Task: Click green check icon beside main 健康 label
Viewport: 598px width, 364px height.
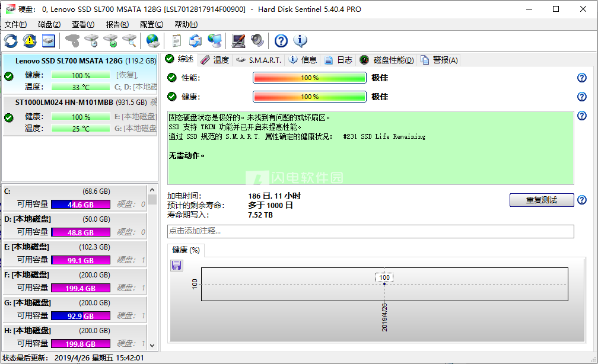Action: click(172, 97)
